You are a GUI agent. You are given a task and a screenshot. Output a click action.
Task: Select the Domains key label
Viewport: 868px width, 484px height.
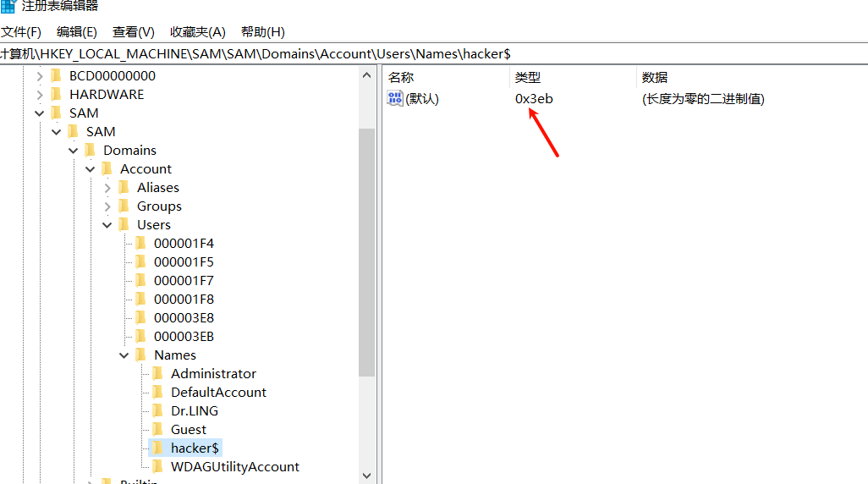point(129,150)
